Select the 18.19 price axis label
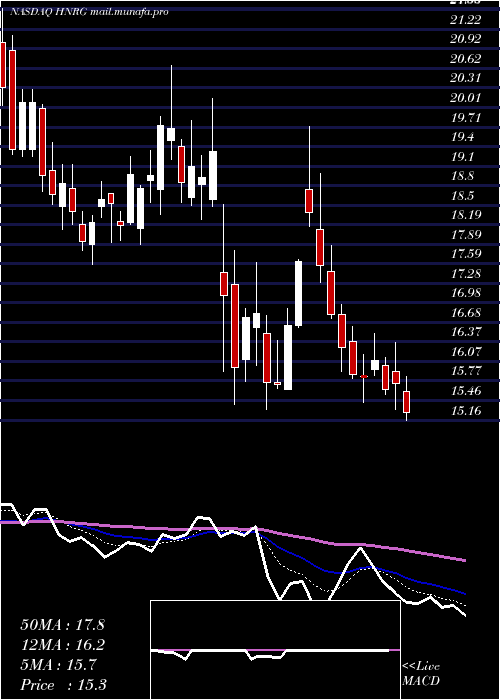The image size is (500, 700). [x=466, y=215]
